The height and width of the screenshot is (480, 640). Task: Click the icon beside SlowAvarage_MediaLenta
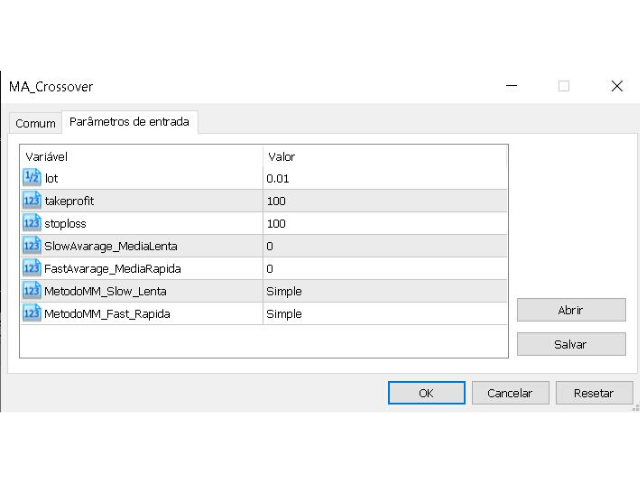tap(32, 246)
